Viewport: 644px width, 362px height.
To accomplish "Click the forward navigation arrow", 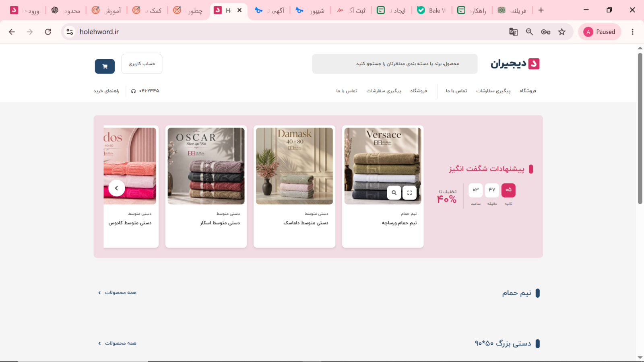I will pos(30,32).
